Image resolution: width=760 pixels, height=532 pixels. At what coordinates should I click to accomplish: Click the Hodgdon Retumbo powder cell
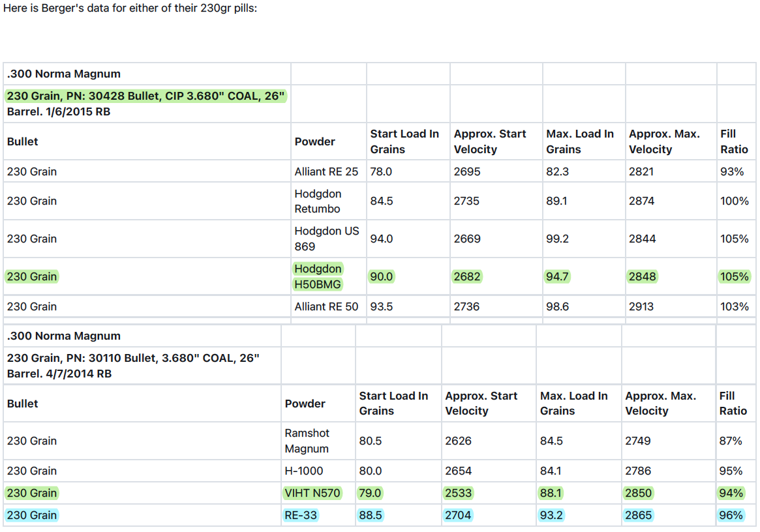point(318,201)
